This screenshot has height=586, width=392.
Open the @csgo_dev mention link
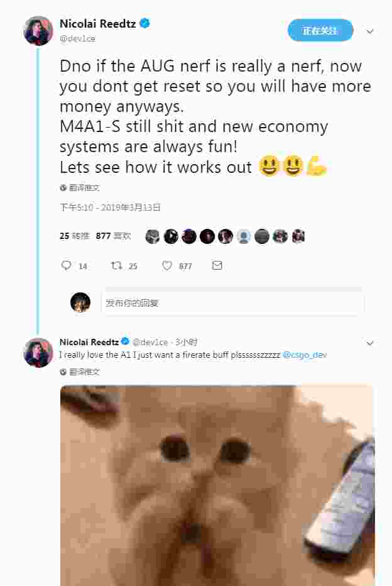(305, 355)
